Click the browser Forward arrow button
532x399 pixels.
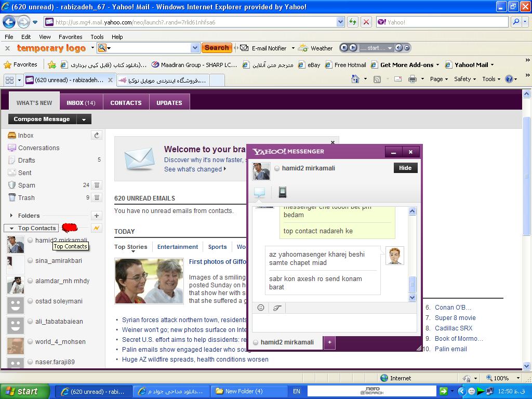click(23, 22)
